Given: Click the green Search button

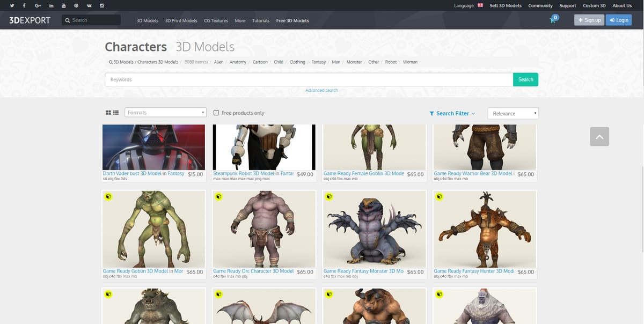Looking at the screenshot, I should tap(525, 79).
